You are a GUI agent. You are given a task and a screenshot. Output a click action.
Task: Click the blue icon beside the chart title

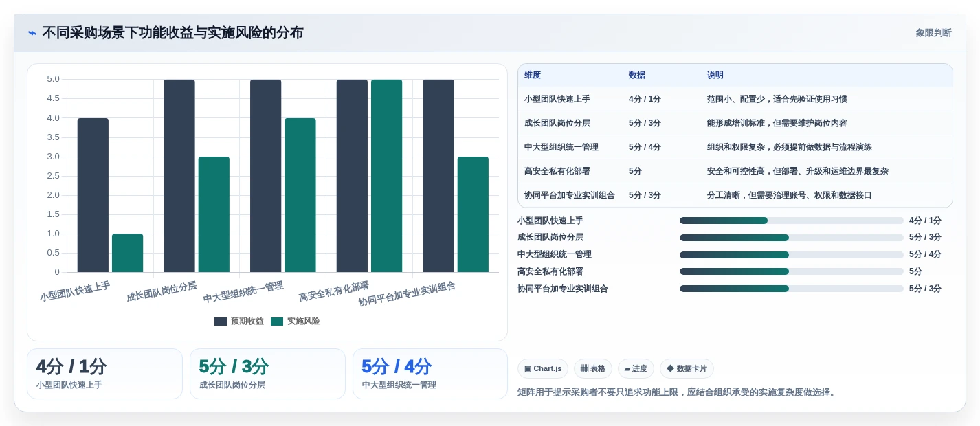point(32,33)
